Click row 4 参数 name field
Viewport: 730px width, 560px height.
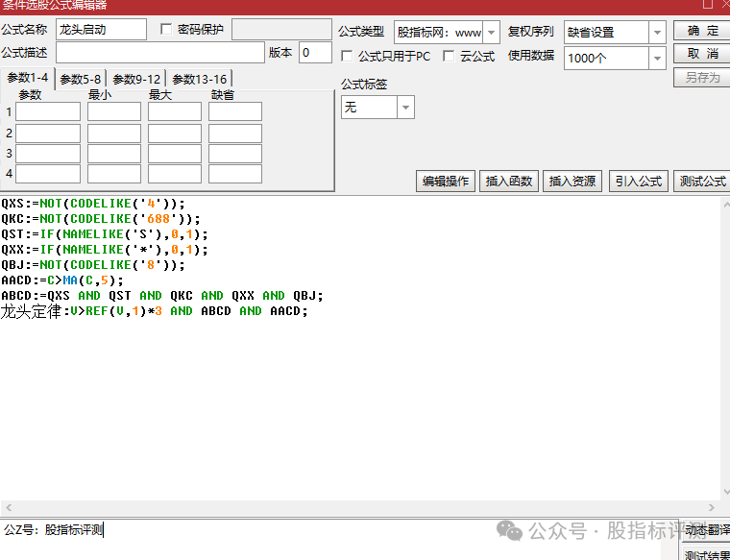point(48,174)
